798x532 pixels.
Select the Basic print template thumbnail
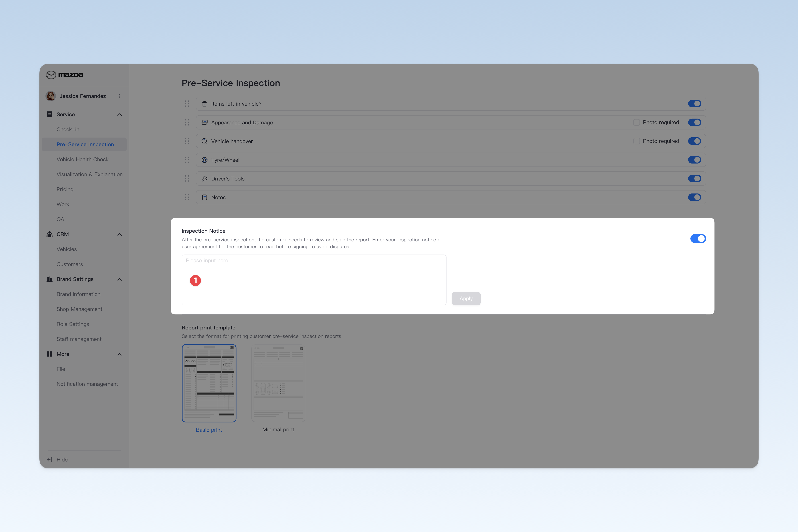pyautogui.click(x=209, y=383)
